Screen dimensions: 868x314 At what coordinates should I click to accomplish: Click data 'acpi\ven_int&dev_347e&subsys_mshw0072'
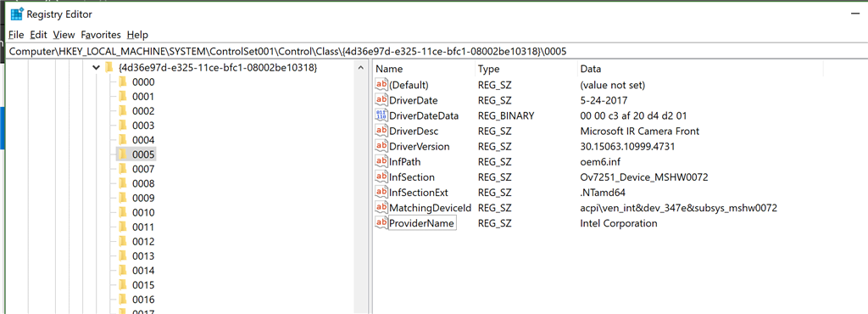[678, 208]
